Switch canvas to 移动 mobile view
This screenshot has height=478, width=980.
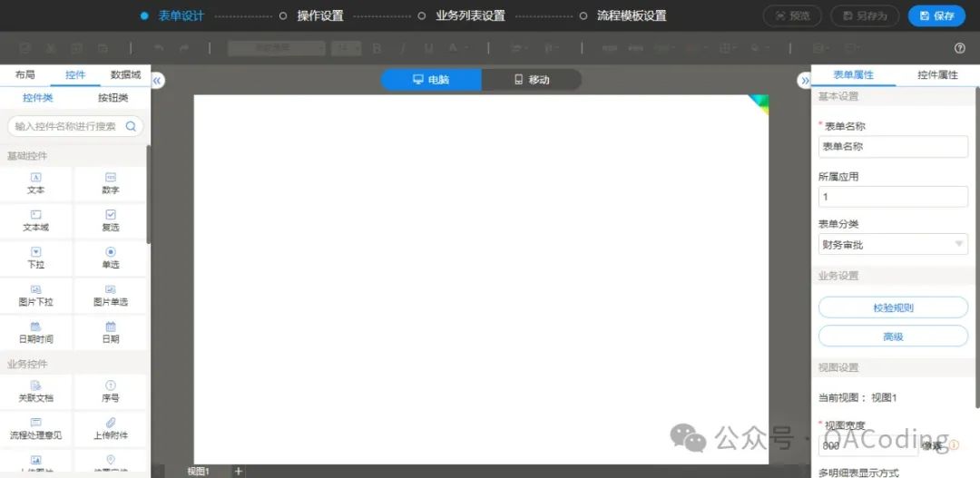(x=531, y=80)
